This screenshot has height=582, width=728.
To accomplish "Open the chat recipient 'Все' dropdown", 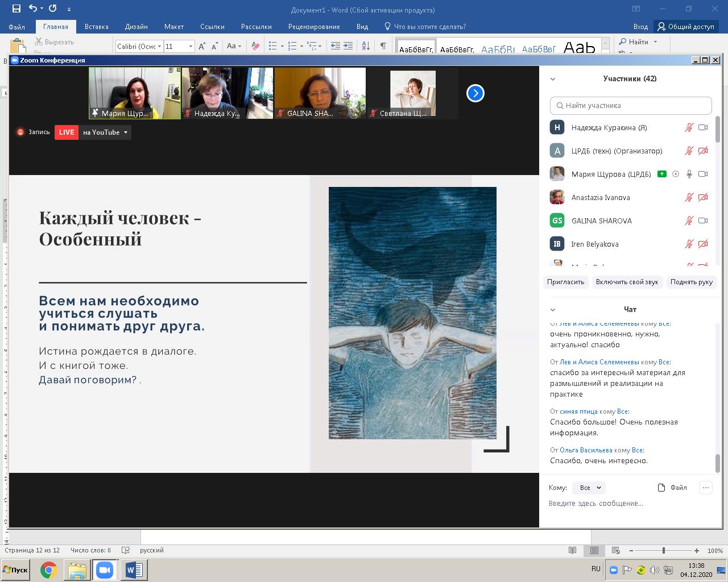I will [x=589, y=488].
